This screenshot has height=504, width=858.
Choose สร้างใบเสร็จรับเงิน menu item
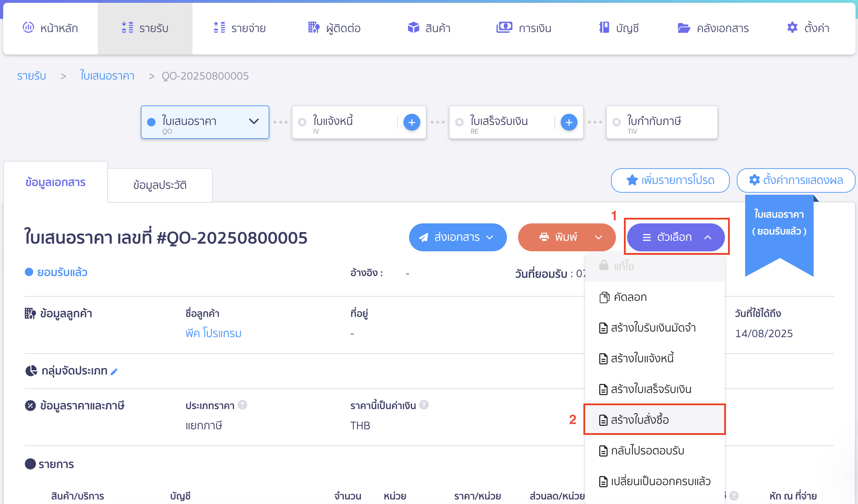(655, 390)
